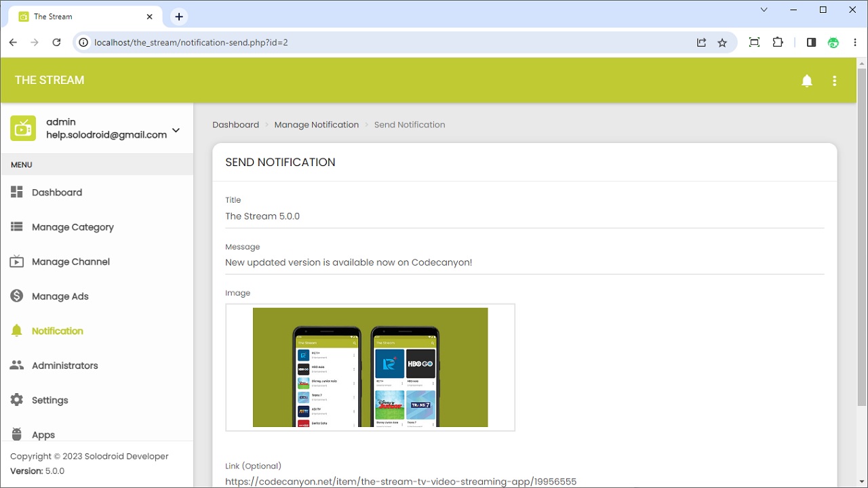Click the Manage Category list icon
Image resolution: width=868 pixels, height=488 pixels.
coord(17,227)
